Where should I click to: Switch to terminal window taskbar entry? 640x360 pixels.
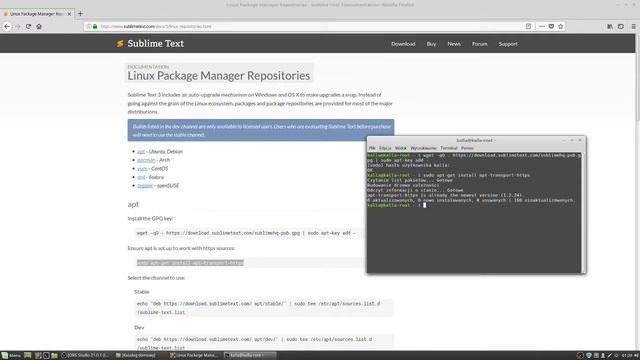(x=249, y=356)
